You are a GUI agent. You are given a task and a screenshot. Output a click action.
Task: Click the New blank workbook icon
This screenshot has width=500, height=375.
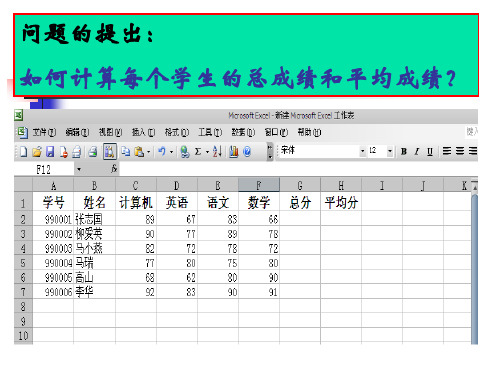(23, 152)
